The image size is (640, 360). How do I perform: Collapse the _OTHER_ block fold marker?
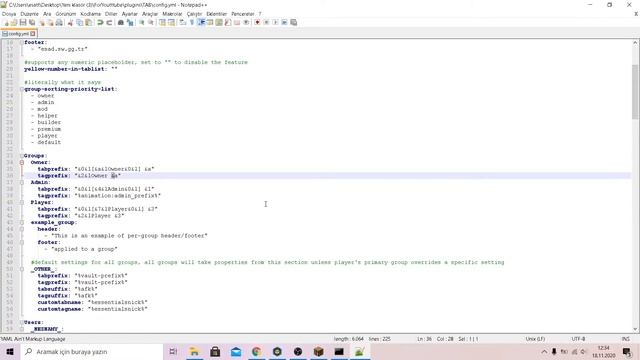[x=22, y=269]
